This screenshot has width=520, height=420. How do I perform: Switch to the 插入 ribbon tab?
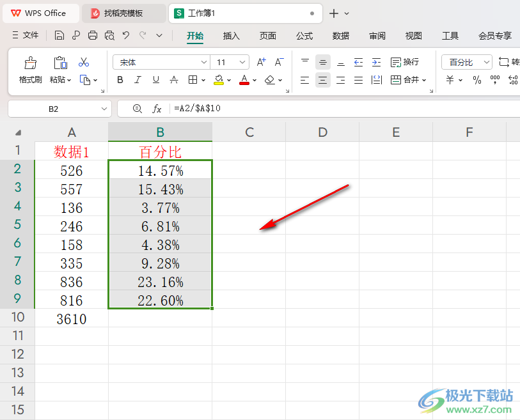[x=231, y=36]
